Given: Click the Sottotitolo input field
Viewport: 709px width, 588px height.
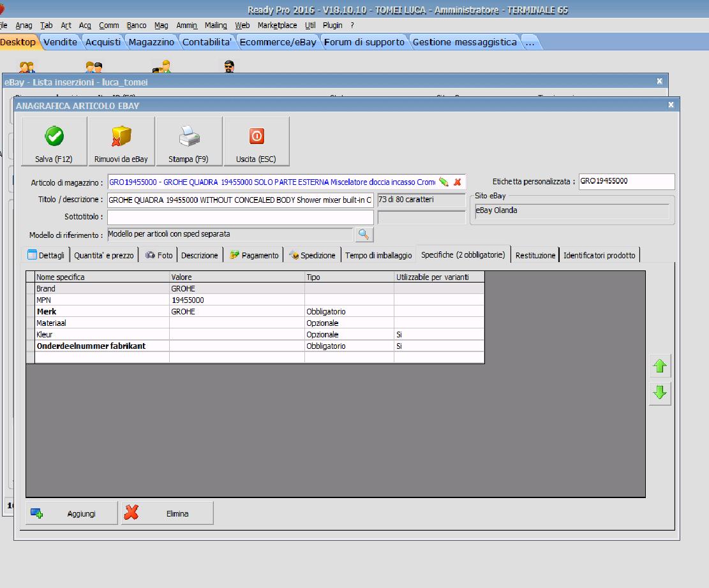Looking at the screenshot, I should tap(241, 217).
